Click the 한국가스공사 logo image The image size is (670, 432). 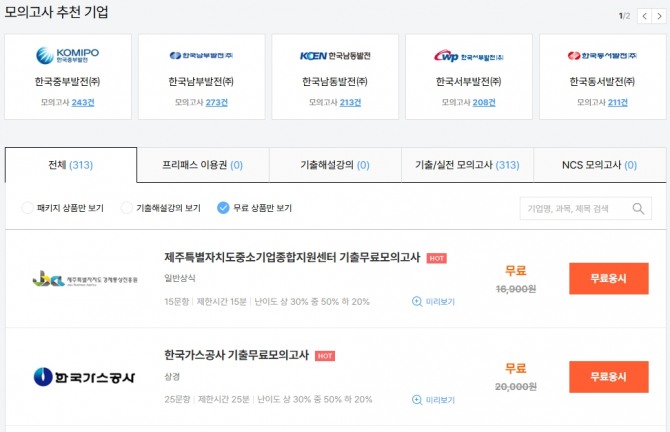pos(77,376)
